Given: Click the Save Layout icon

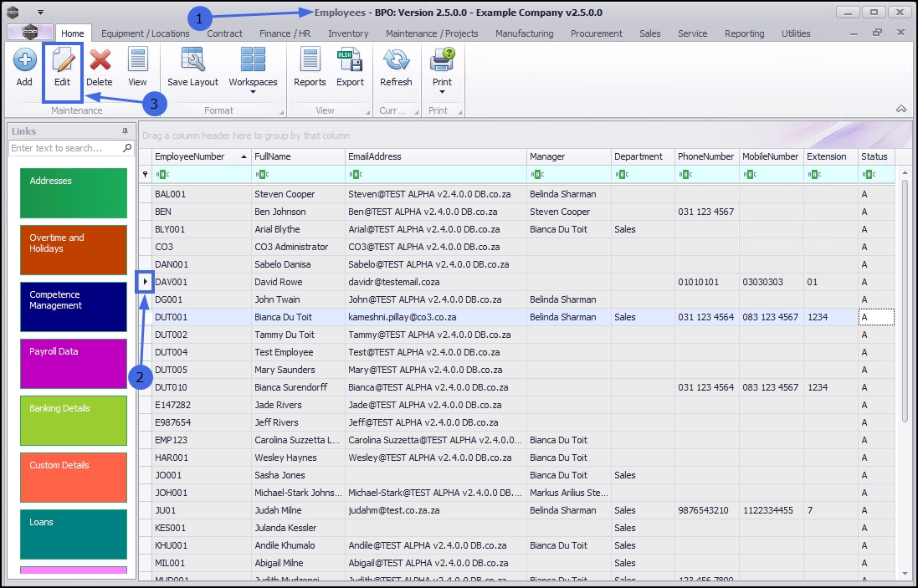Looking at the screenshot, I should pos(192,61).
